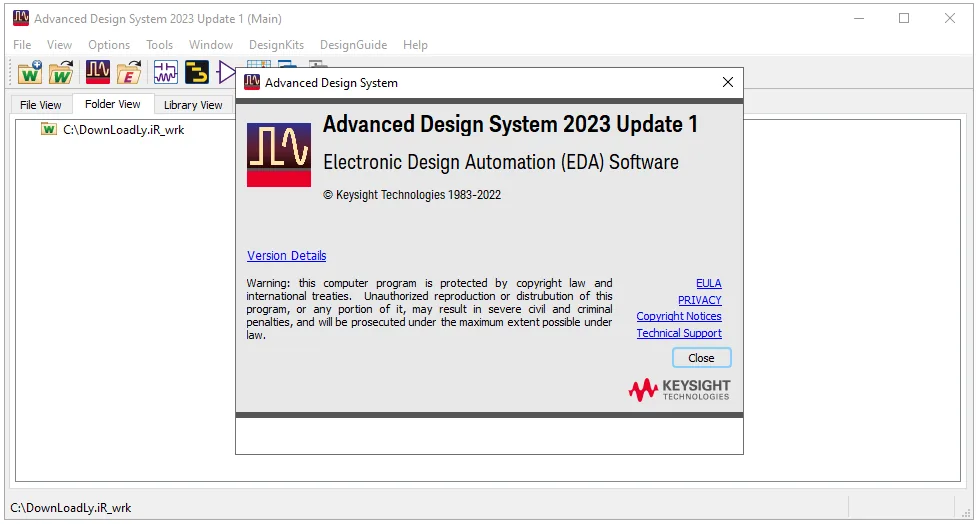Open the DesignGuide menu
The width and height of the screenshot is (976, 524).
point(354,45)
